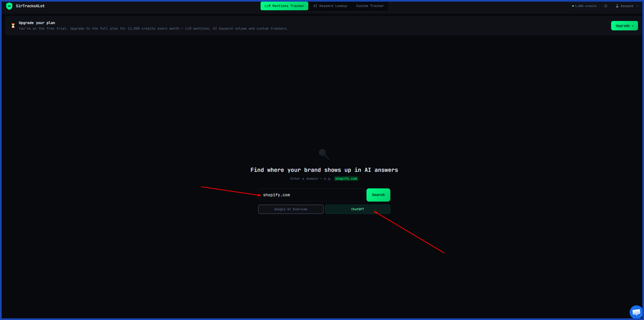The image size is (644, 320).
Task: Click the large magnifying glass icon
Action: coord(324,154)
